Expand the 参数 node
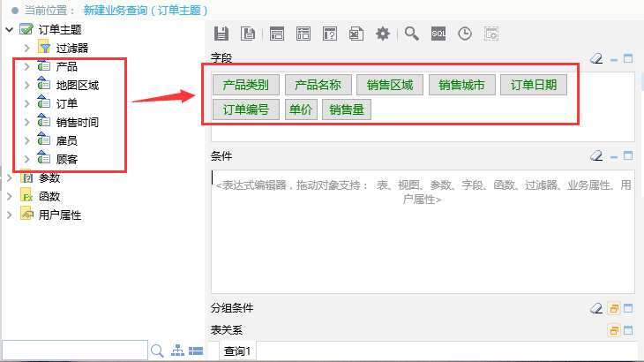This screenshot has height=362, width=644. pyautogui.click(x=10, y=178)
